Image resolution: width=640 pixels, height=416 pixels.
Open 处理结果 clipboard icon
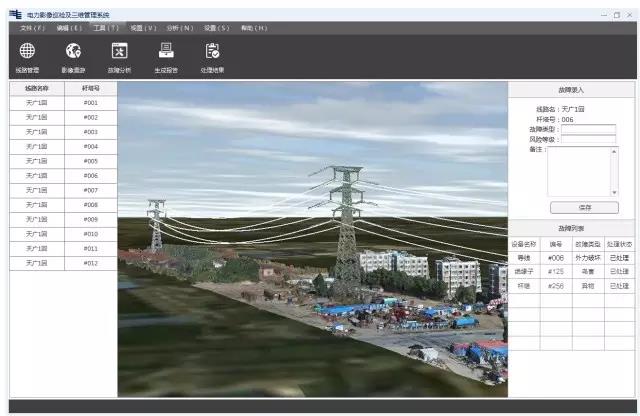pos(212,52)
